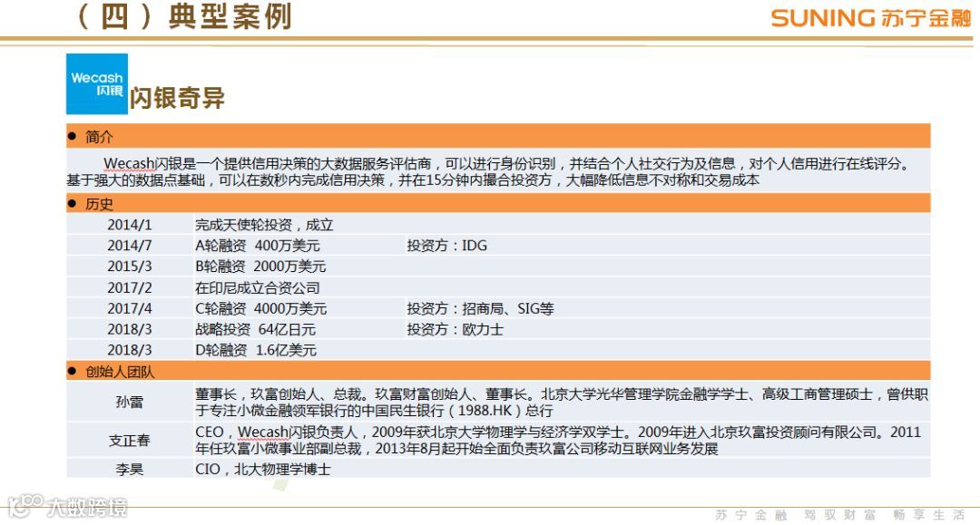Click the date cell 2017/4
The image size is (980, 525).
point(130,308)
